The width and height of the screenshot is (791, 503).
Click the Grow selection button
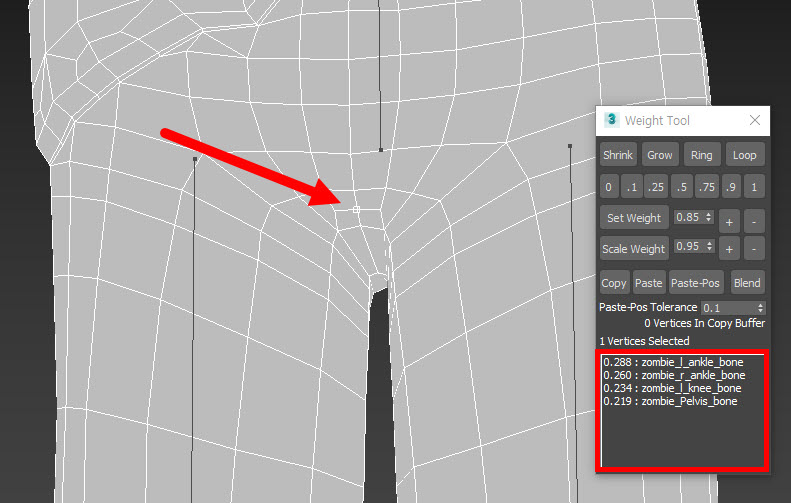pyautogui.click(x=660, y=155)
